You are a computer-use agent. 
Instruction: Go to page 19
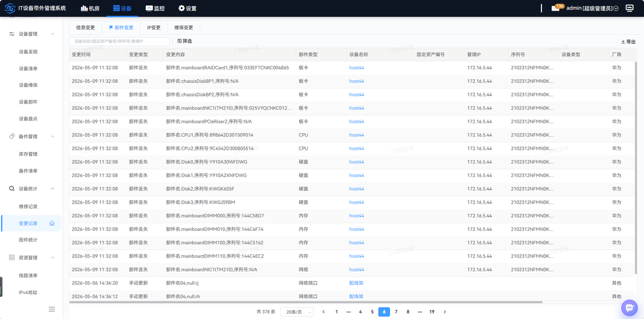point(432,312)
